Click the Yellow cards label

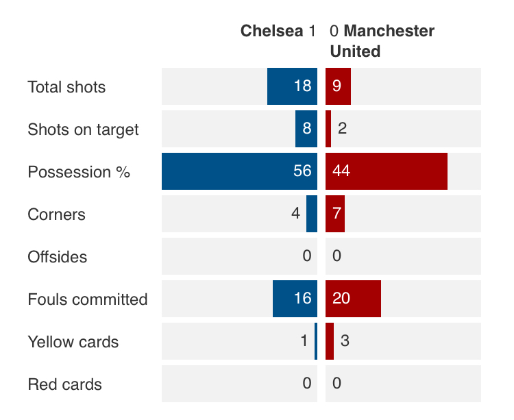click(x=73, y=342)
